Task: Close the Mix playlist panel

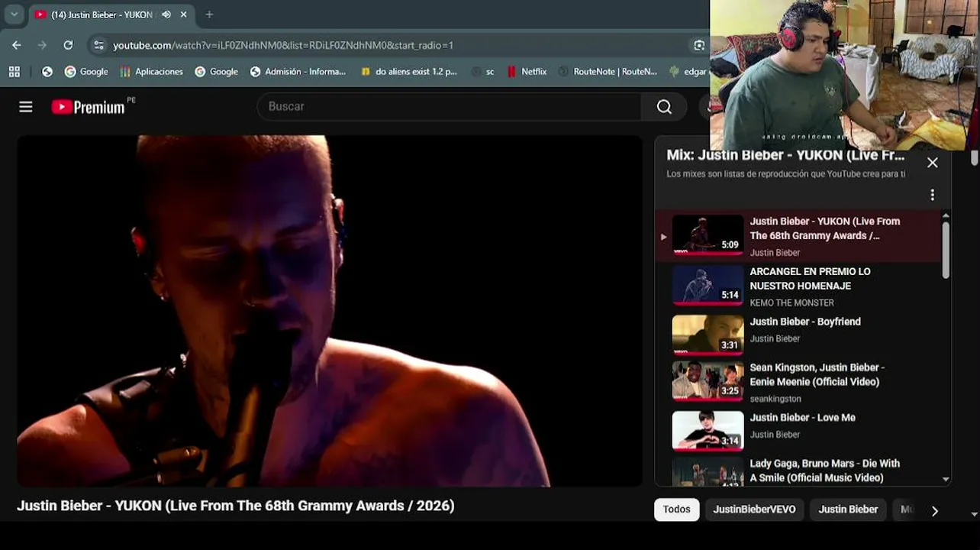Action: click(933, 163)
